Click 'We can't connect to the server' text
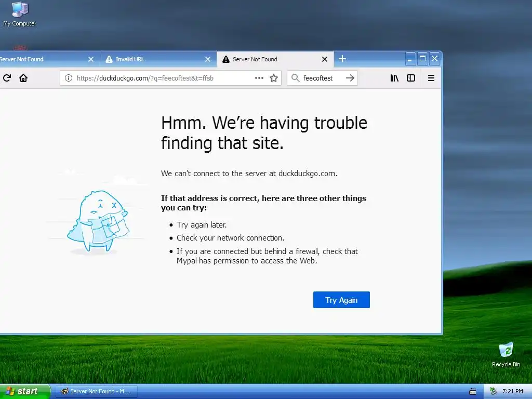 249,174
